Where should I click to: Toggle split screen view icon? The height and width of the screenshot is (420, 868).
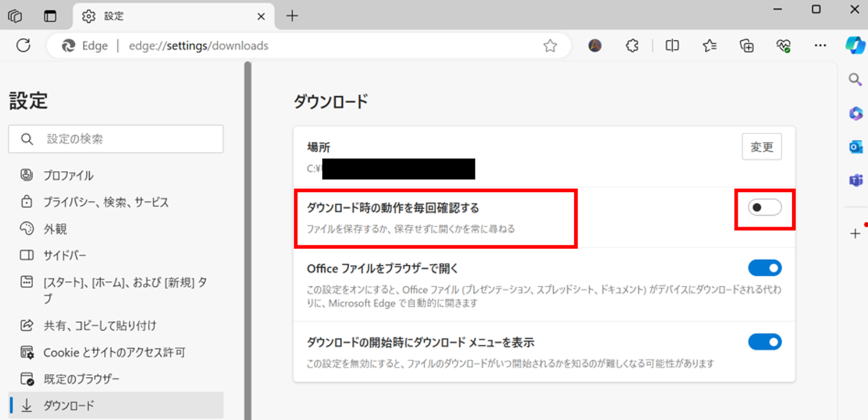672,45
